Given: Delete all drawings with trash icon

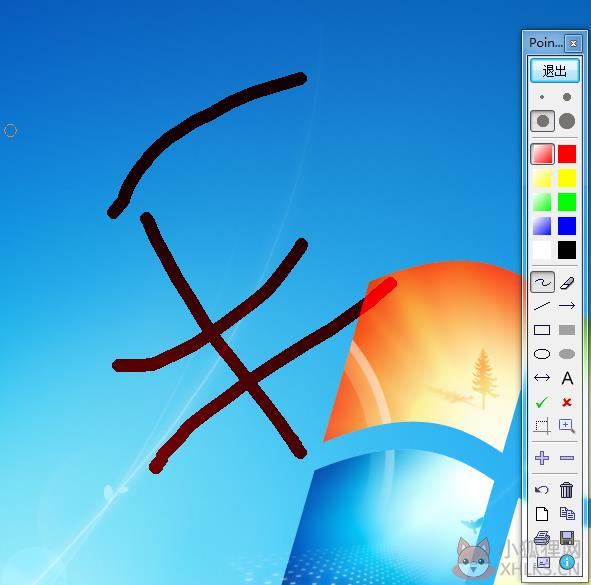Looking at the screenshot, I should [567, 490].
